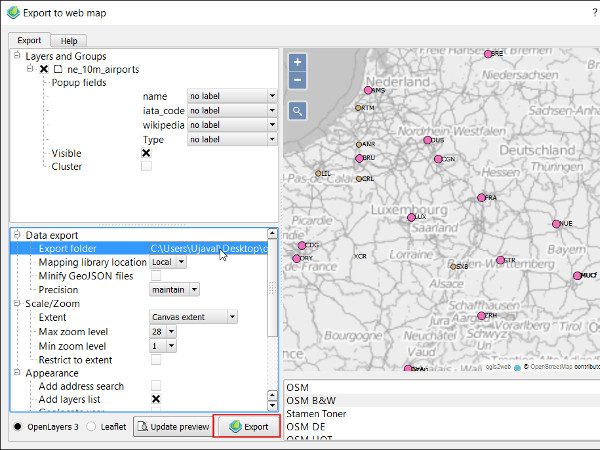This screenshot has height=450, width=600.
Task: Click the qgis2web logo in title bar
Action: pos(13,13)
